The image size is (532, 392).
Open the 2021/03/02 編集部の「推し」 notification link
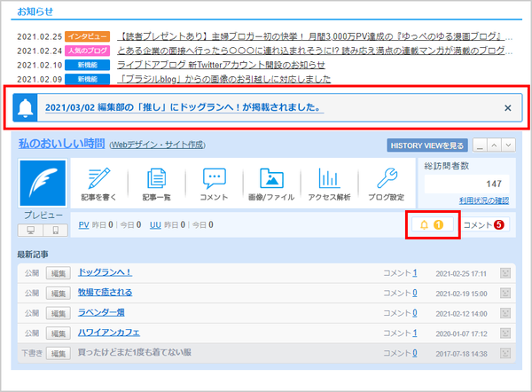184,107
